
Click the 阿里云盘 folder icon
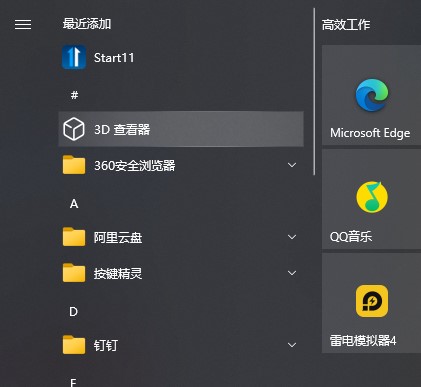(74, 237)
